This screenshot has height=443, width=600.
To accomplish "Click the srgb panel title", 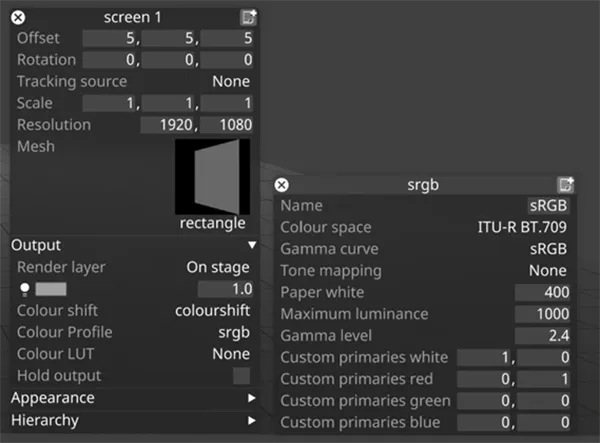I will coord(423,185).
